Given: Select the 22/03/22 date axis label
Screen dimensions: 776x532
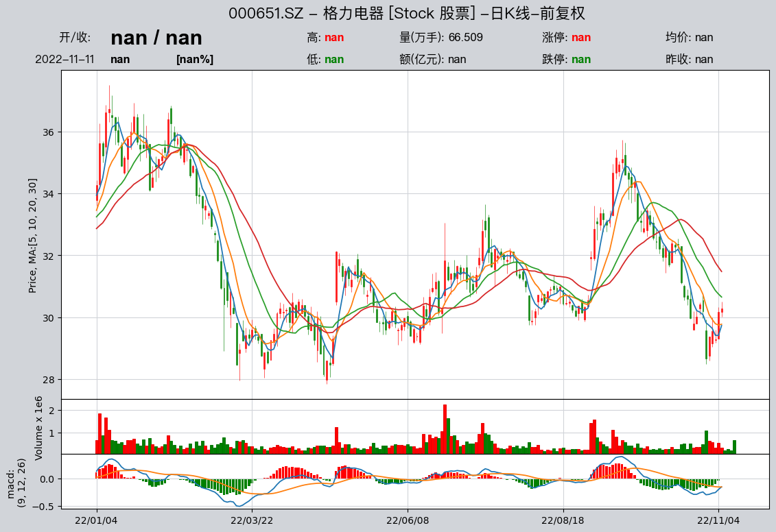Looking at the screenshot, I should (252, 520).
